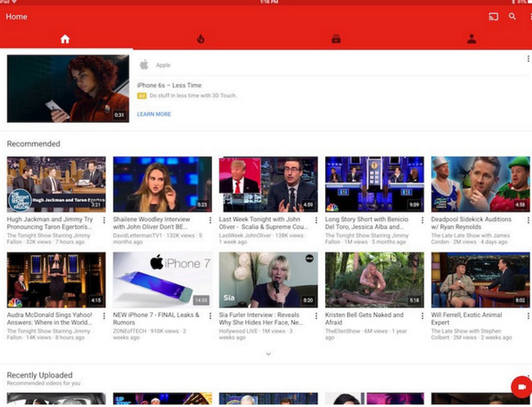The height and width of the screenshot is (407, 532).
Task: Play Sia interview thumbnail
Action: tap(268, 280)
